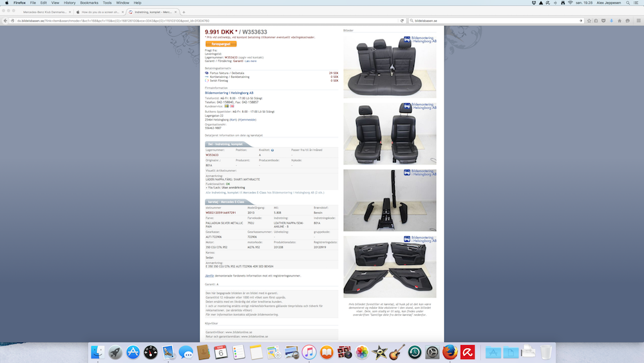
Task: Open the (Kort) map link
Action: point(233,120)
